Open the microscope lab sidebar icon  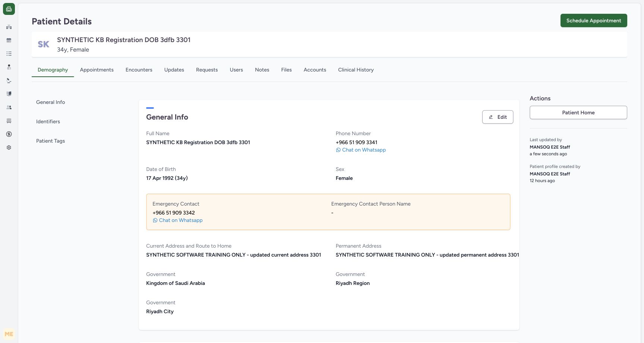pos(9,80)
